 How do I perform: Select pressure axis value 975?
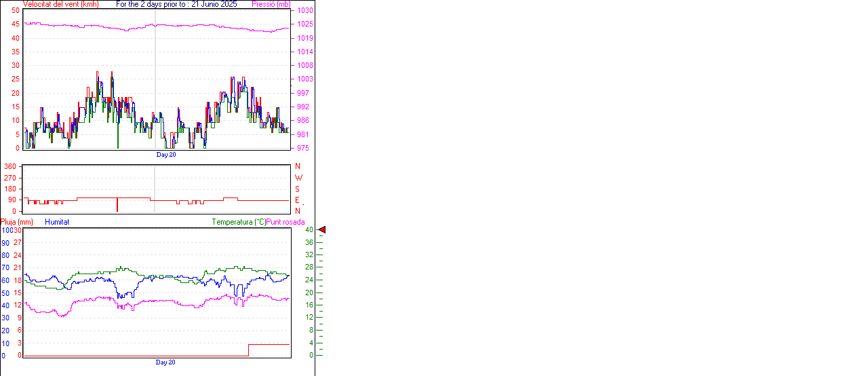303,148
